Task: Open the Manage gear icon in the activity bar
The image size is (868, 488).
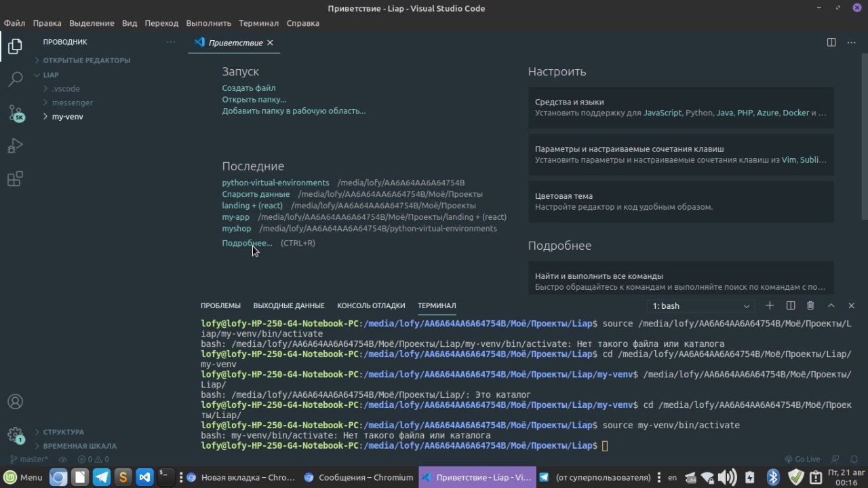Action: [x=15, y=435]
